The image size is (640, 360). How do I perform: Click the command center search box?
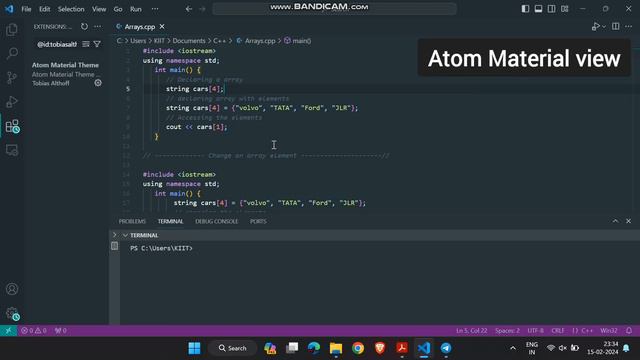tap(334, 9)
